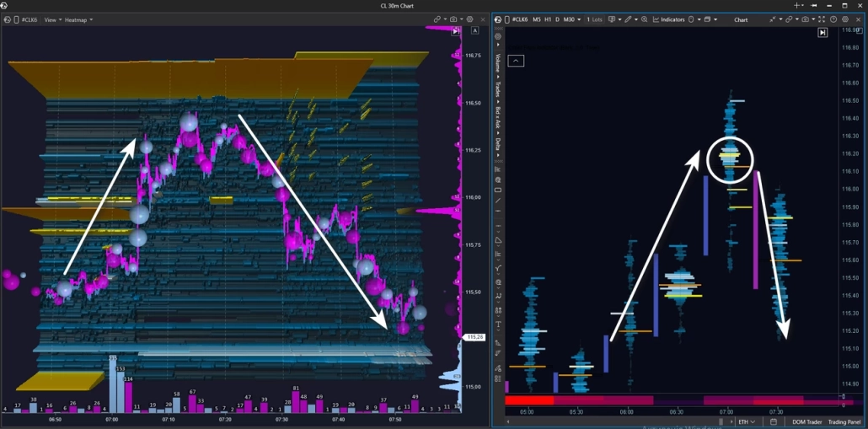
Task: Click the link icon in left chart toolbar
Action: (x=437, y=19)
